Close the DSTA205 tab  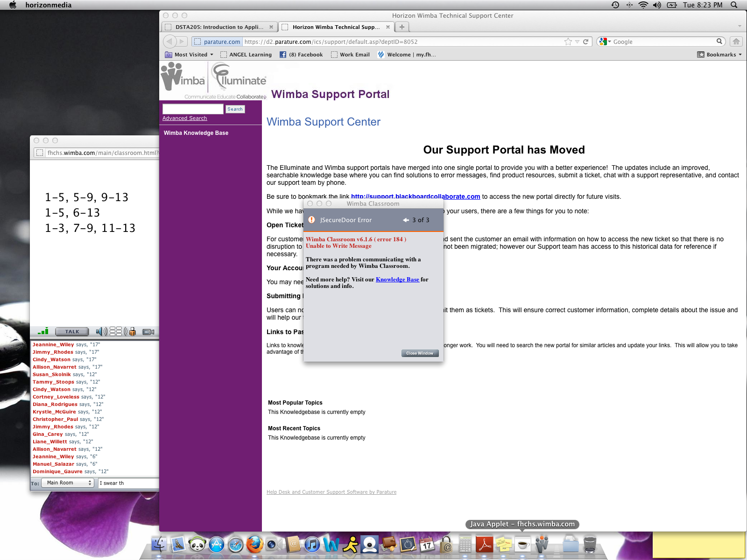pyautogui.click(x=271, y=27)
